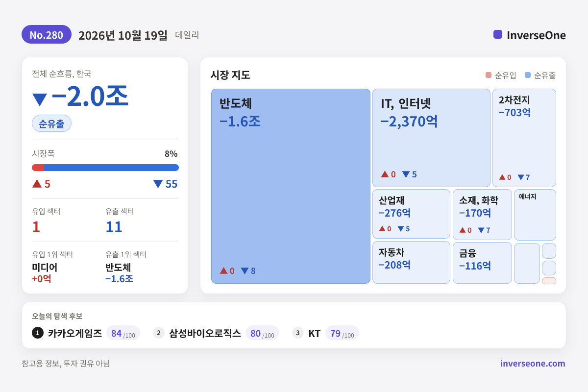Click the 순유출 legend color swatch
Screen dimensions: 588x392
(527, 75)
